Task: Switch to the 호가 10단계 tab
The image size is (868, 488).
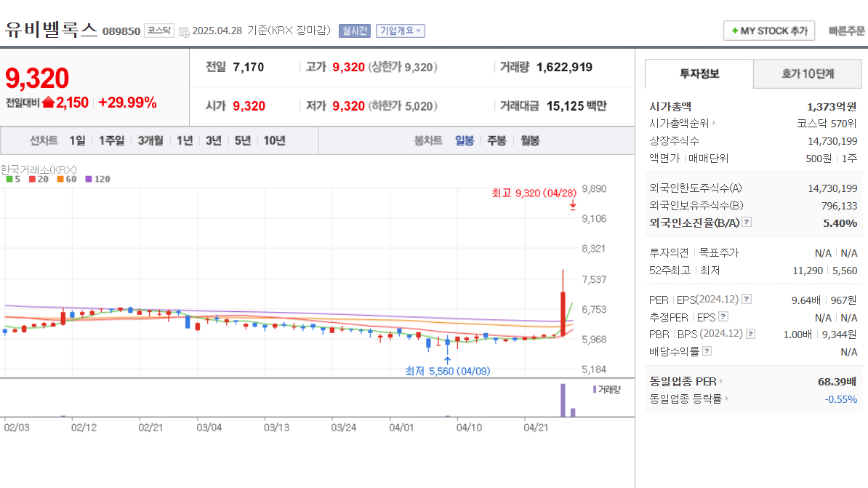Action: pyautogui.click(x=807, y=73)
